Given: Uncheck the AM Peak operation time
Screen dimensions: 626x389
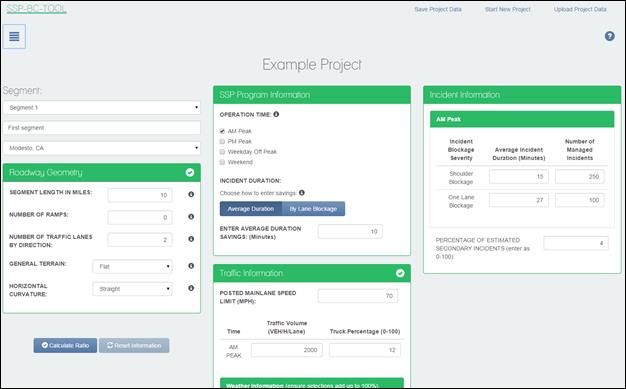Looking at the screenshot, I should 222,131.
